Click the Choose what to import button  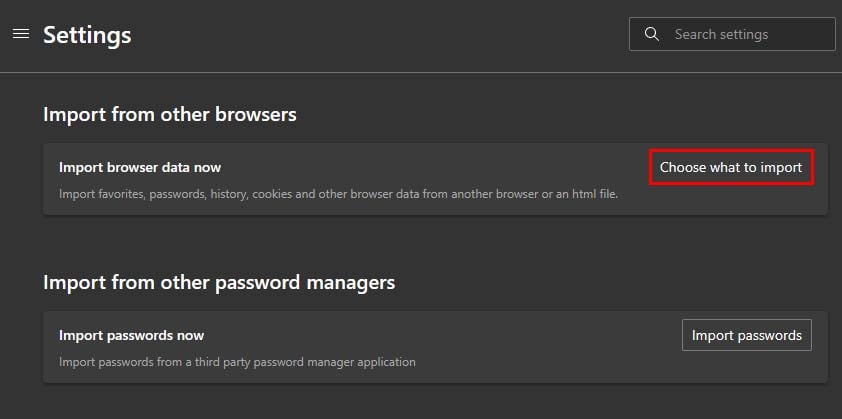pyautogui.click(x=731, y=167)
